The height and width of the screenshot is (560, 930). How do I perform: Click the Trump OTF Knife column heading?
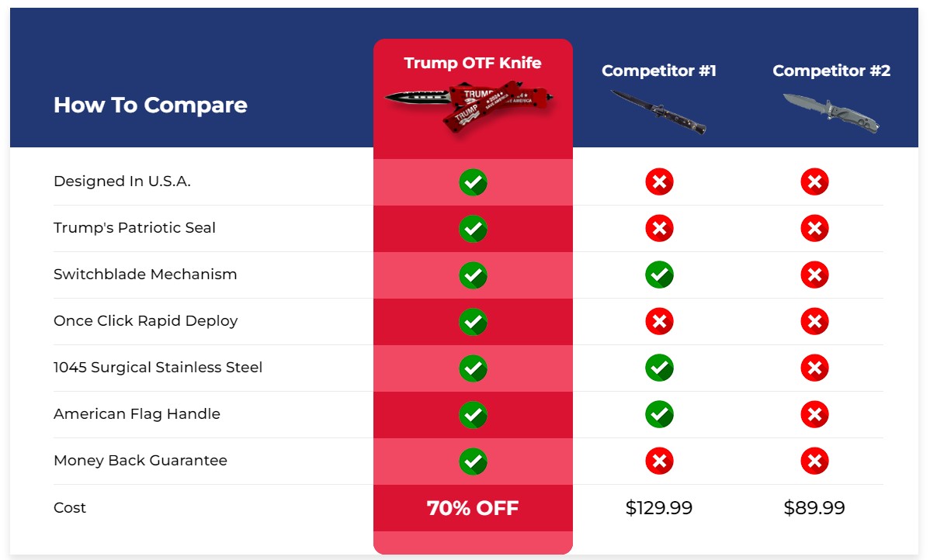tap(473, 63)
